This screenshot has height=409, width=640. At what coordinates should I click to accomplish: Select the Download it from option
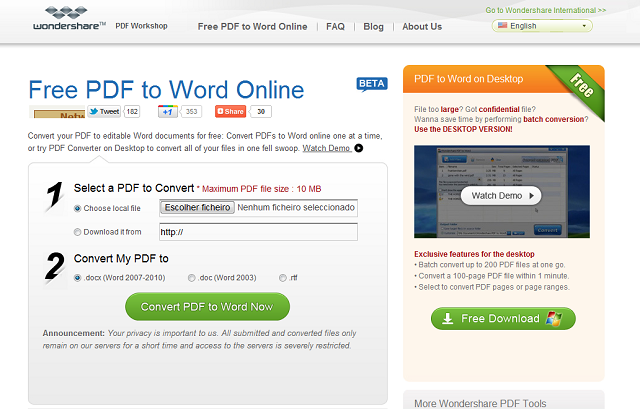coord(78,232)
